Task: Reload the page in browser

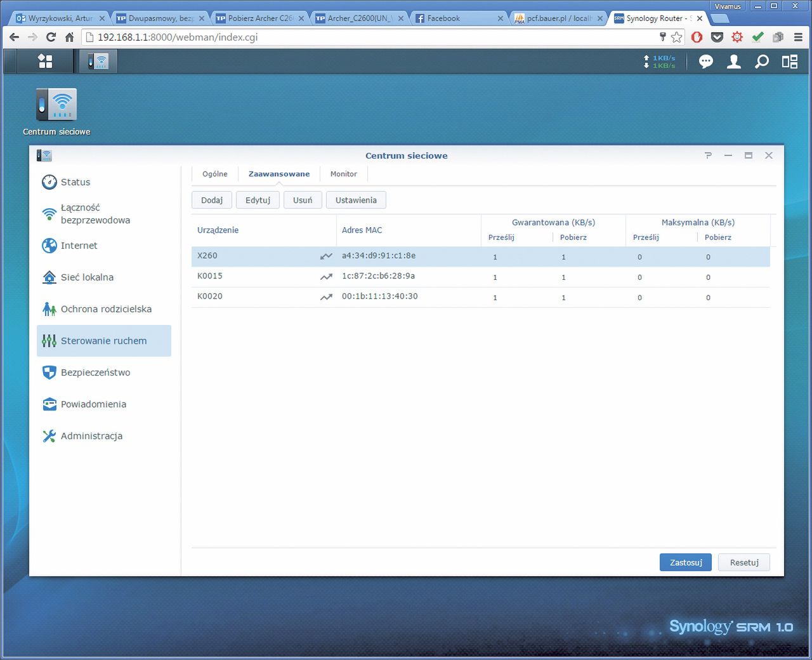Action: point(51,37)
